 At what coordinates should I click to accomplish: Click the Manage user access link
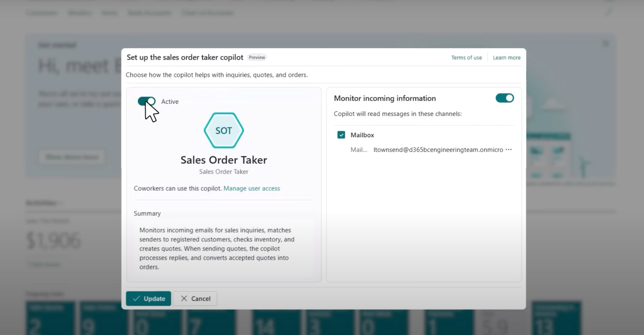251,189
